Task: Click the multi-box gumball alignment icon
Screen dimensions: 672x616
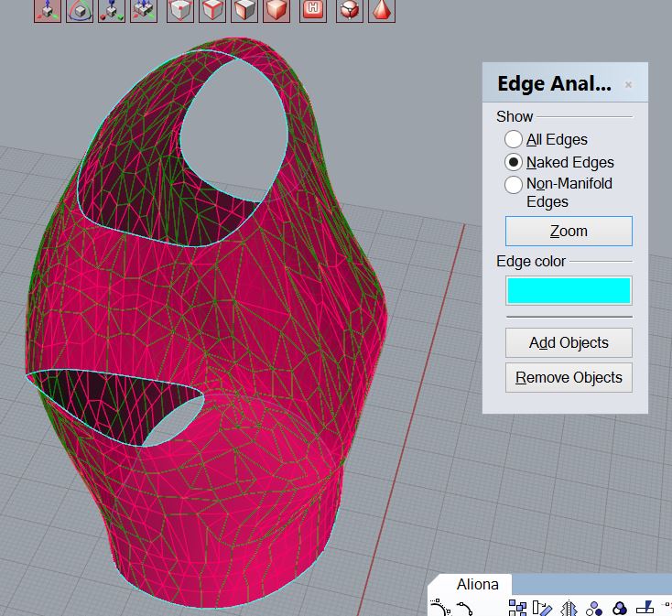Action: click(144, 10)
